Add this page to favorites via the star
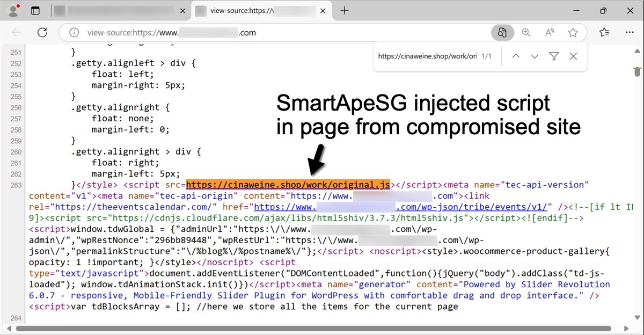 pyautogui.click(x=573, y=32)
